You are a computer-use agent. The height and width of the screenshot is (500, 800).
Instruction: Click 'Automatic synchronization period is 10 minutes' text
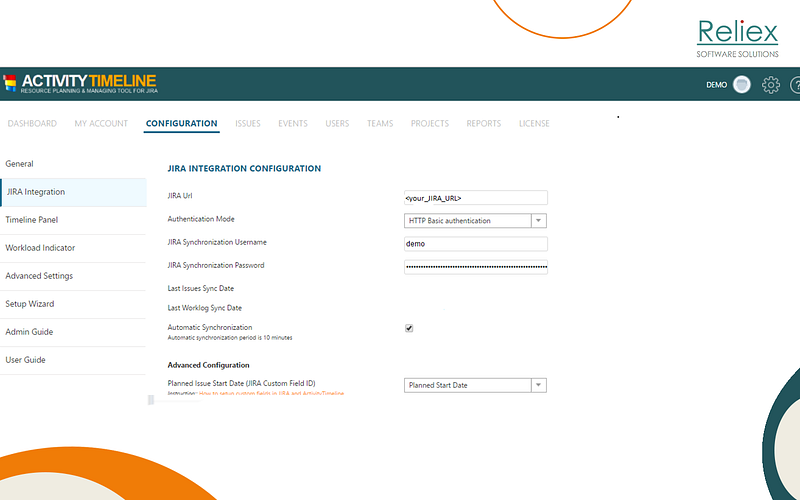tap(230, 338)
